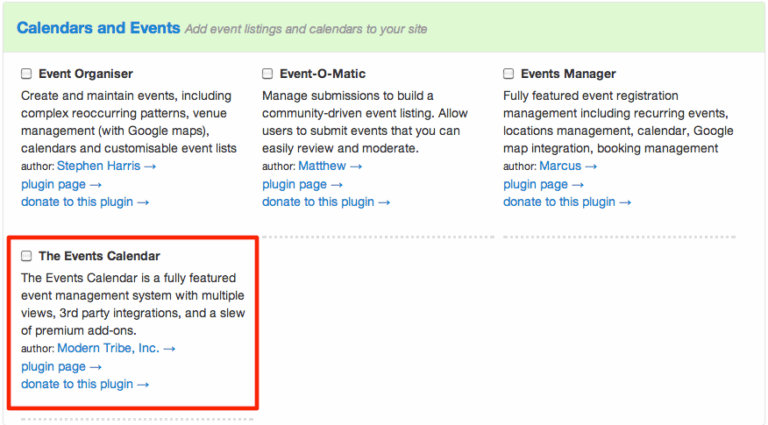
Task: Open plugin page for Event Organiser
Action: pos(61,185)
